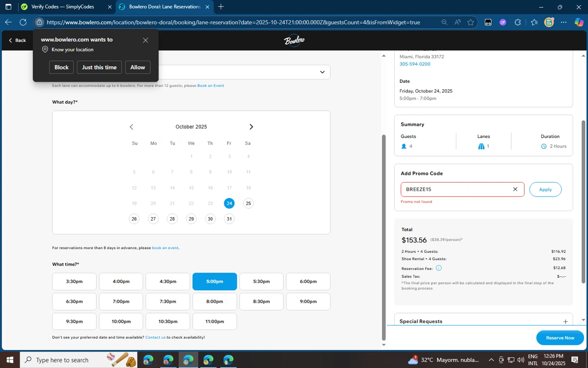Click the Block location button
Image resolution: width=588 pixels, height=368 pixels.
[x=62, y=67]
